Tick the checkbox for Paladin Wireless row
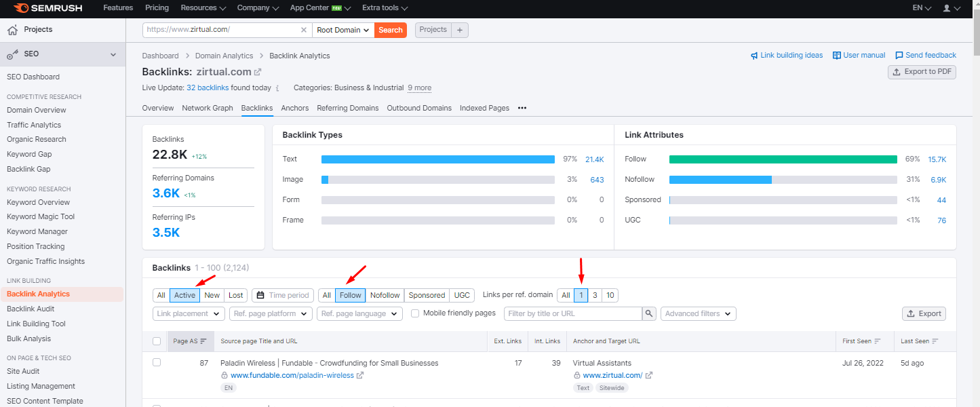Image resolution: width=980 pixels, height=407 pixels. point(157,362)
